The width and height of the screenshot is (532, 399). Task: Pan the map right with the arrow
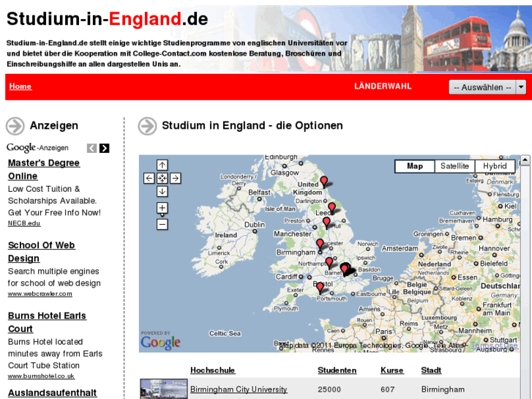175,179
